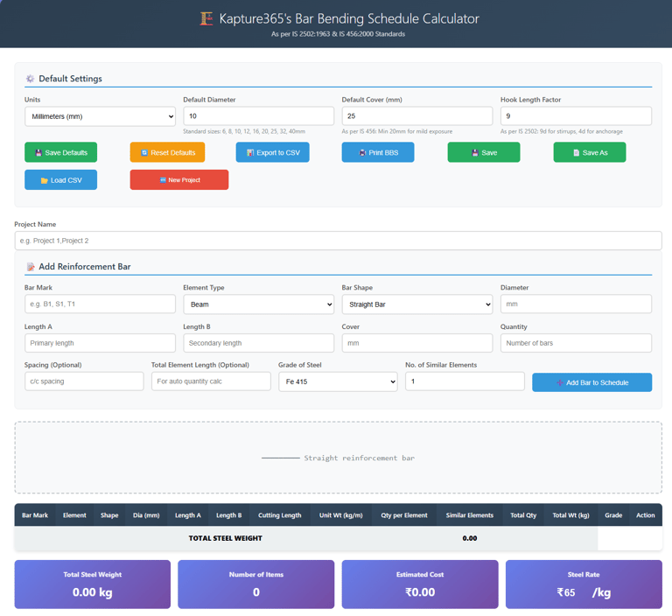
Task: Click the Qty per Element column header
Action: point(404,515)
